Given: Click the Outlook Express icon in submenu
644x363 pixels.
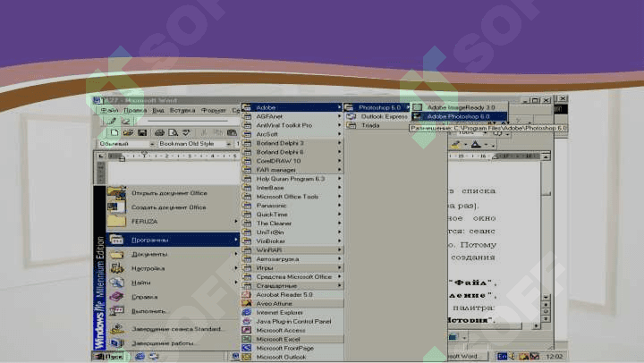Looking at the screenshot, I should coord(352,116).
